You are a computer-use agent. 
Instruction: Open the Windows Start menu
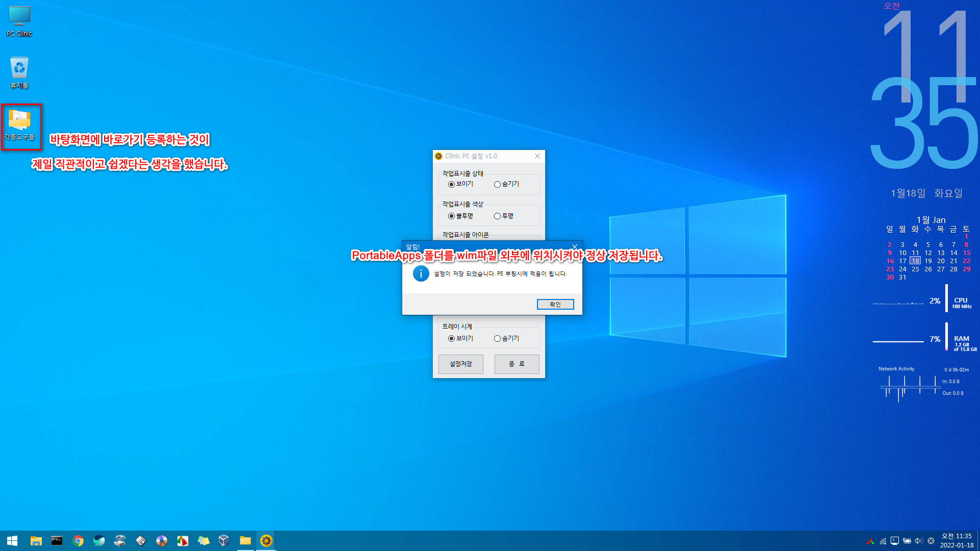[12, 541]
